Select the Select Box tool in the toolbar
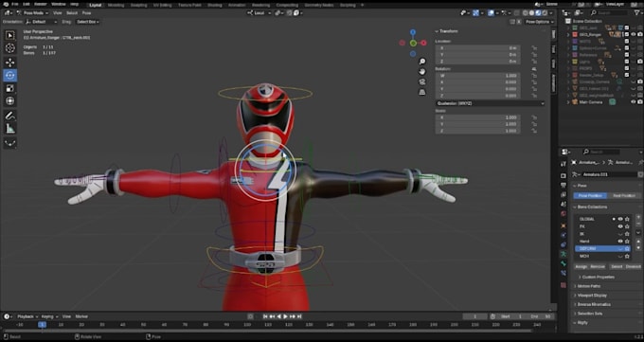 point(9,35)
